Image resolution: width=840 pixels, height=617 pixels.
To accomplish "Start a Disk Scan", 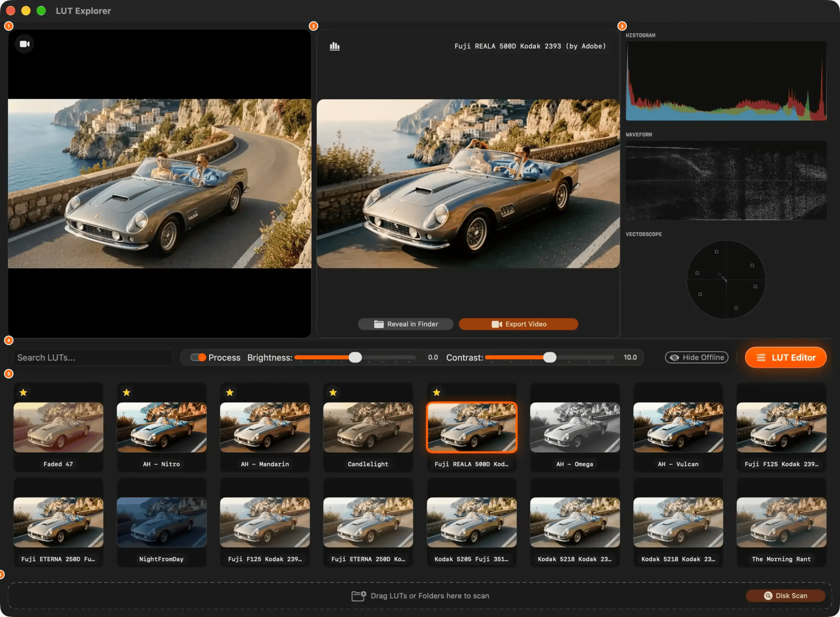I will (x=785, y=596).
